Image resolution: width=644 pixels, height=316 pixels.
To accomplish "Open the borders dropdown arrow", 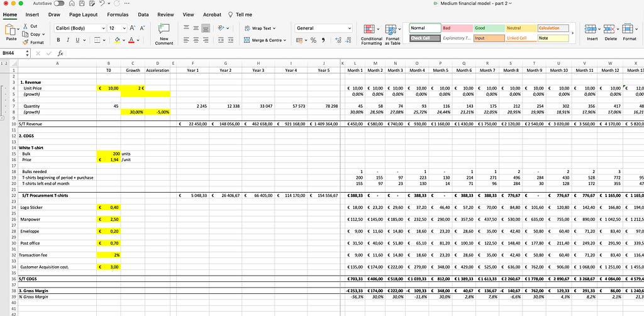I will point(104,40).
